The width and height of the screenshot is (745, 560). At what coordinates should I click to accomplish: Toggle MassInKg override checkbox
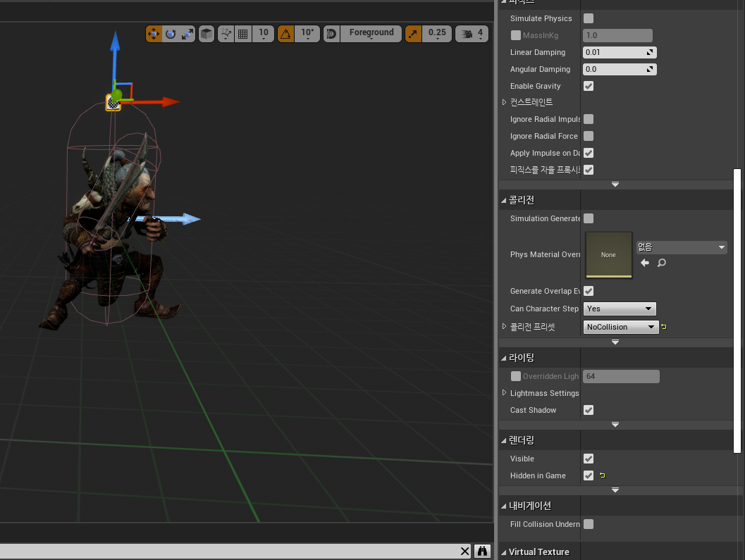(x=515, y=35)
